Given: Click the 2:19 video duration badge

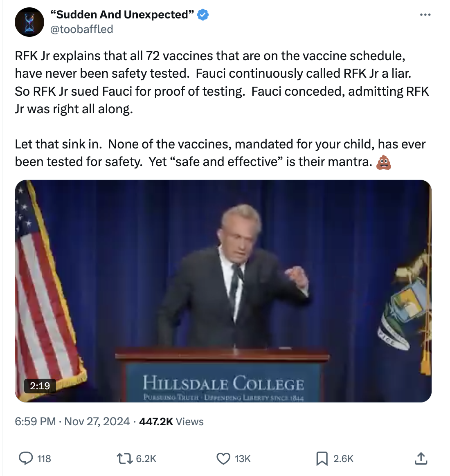Looking at the screenshot, I should click(x=40, y=386).
